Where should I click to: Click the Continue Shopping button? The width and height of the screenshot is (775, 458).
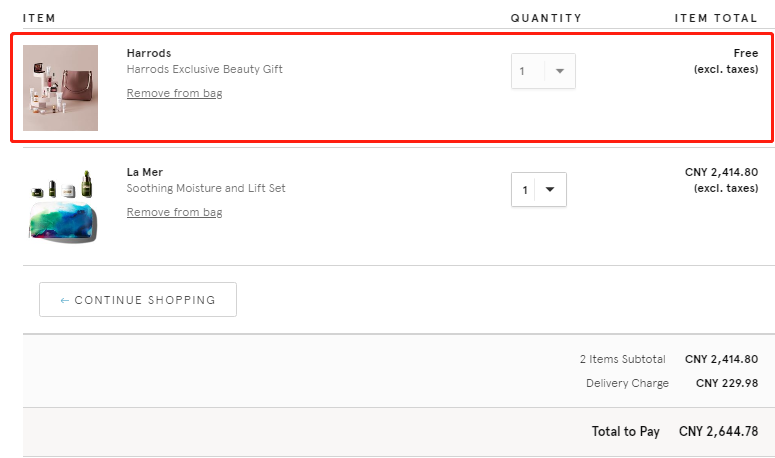point(138,299)
